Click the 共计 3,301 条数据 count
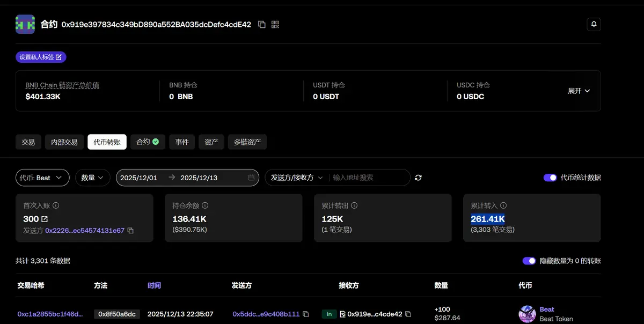The height and width of the screenshot is (324, 644). (x=43, y=261)
